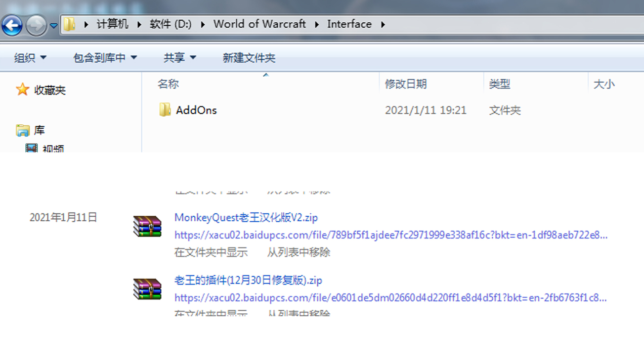Click World of Warcraft in address path
The width and height of the screenshot is (644, 338).
point(259,24)
